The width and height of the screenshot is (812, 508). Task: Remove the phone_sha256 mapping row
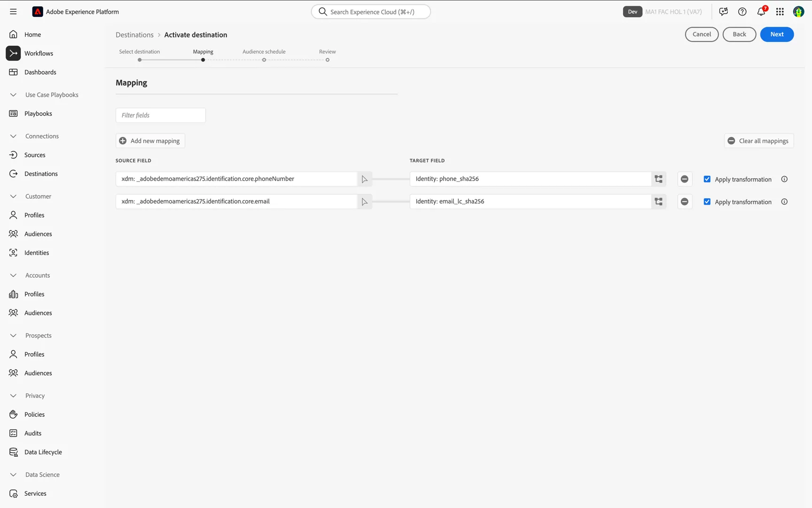[685, 179]
